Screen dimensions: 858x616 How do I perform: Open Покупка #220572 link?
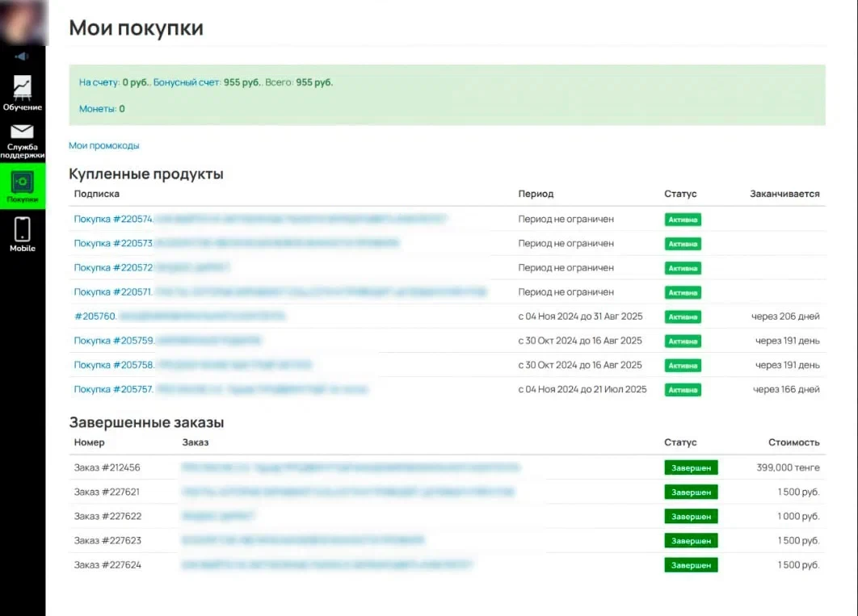point(113,267)
